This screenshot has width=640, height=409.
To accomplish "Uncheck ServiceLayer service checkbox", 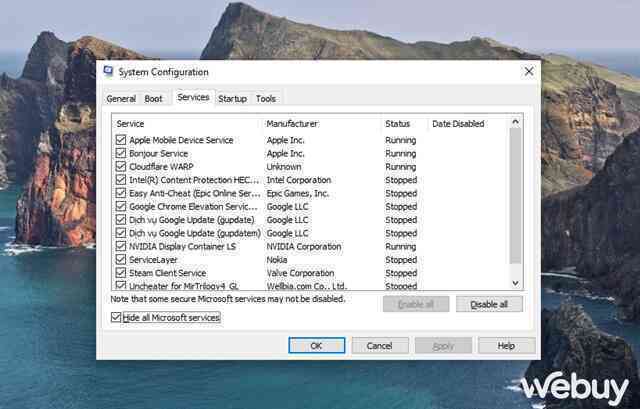I will 121,259.
